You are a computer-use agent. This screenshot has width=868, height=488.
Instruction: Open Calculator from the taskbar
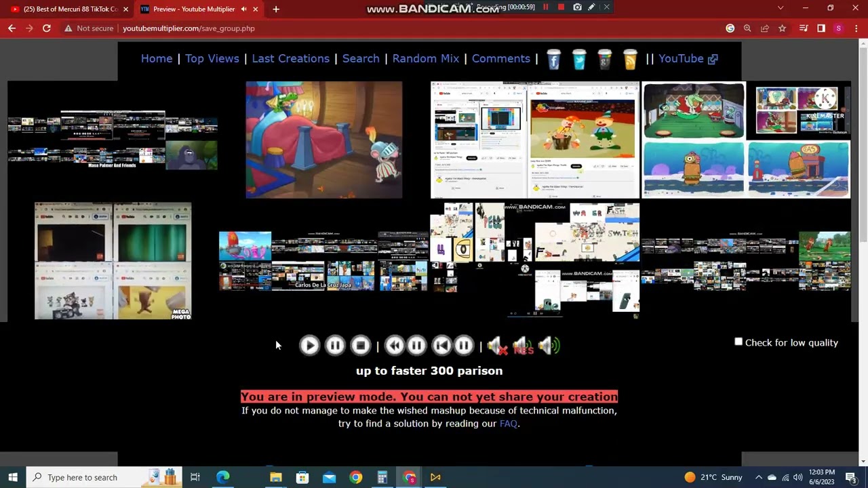click(382, 477)
